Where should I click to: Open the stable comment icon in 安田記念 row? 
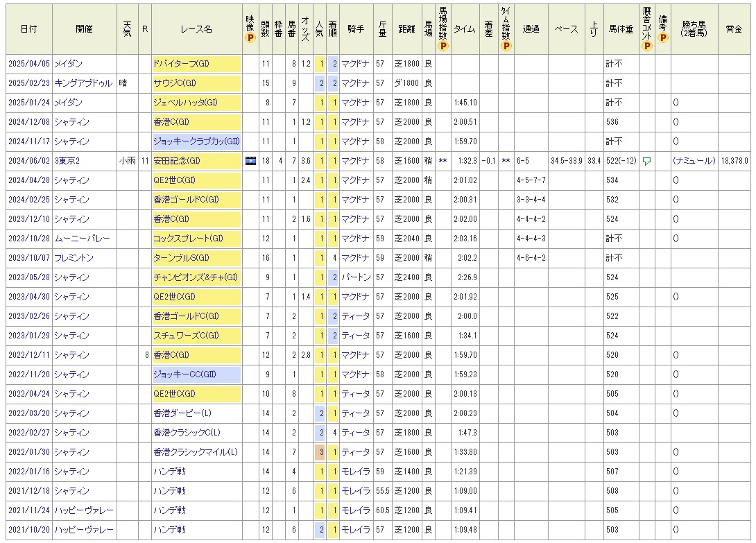646,161
